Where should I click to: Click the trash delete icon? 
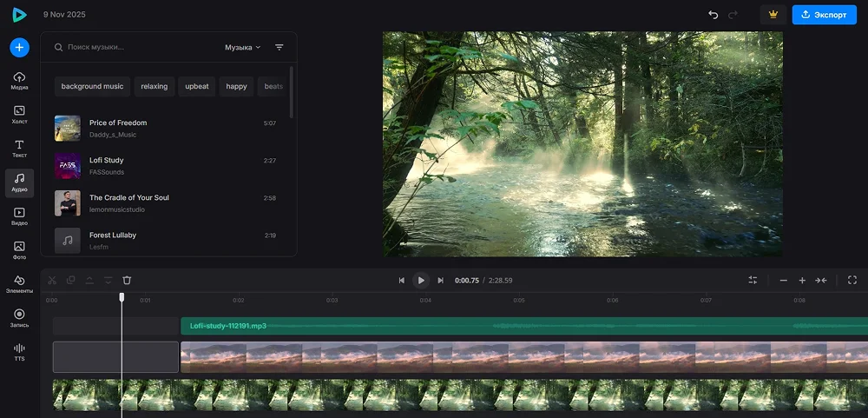pos(127,281)
